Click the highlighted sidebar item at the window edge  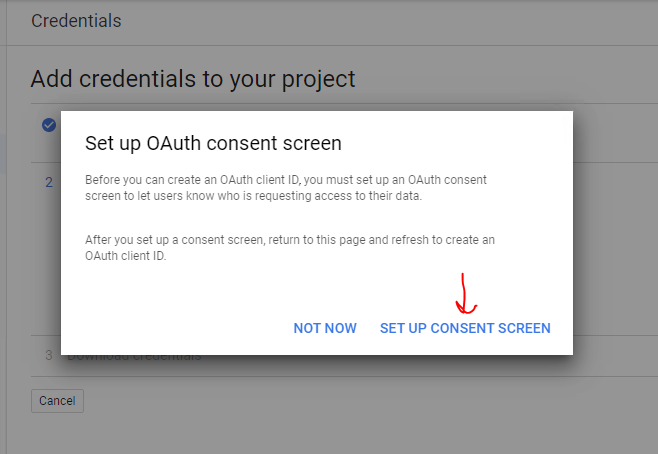tap(3, 154)
